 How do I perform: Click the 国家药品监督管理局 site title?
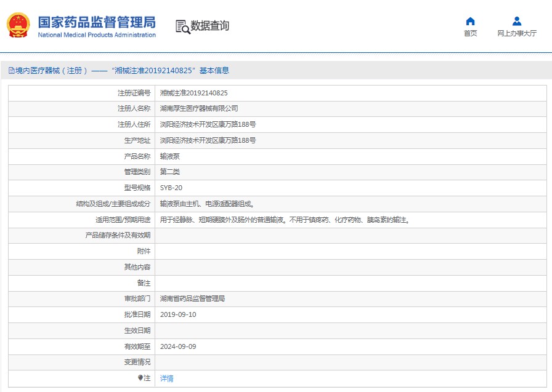tap(97, 23)
